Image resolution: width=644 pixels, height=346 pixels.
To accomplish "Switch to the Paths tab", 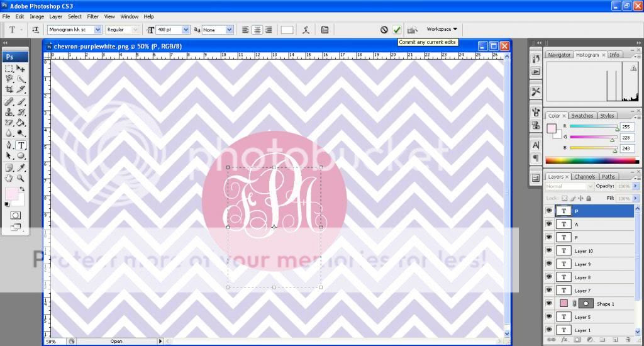I will point(608,177).
